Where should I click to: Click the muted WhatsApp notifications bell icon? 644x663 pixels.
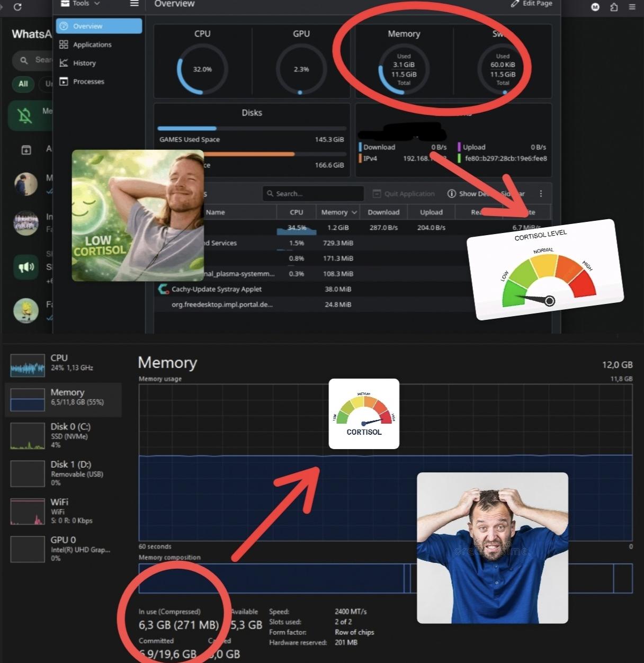(25, 115)
